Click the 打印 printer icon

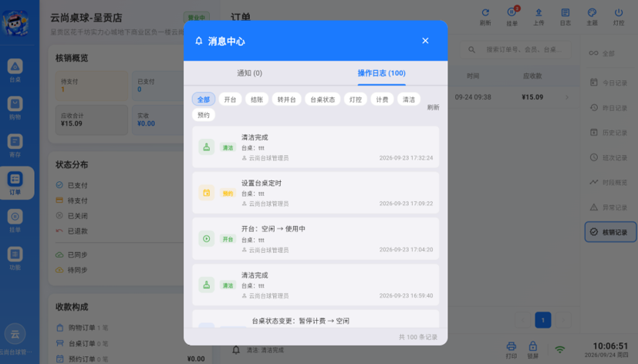pyautogui.click(x=511, y=350)
